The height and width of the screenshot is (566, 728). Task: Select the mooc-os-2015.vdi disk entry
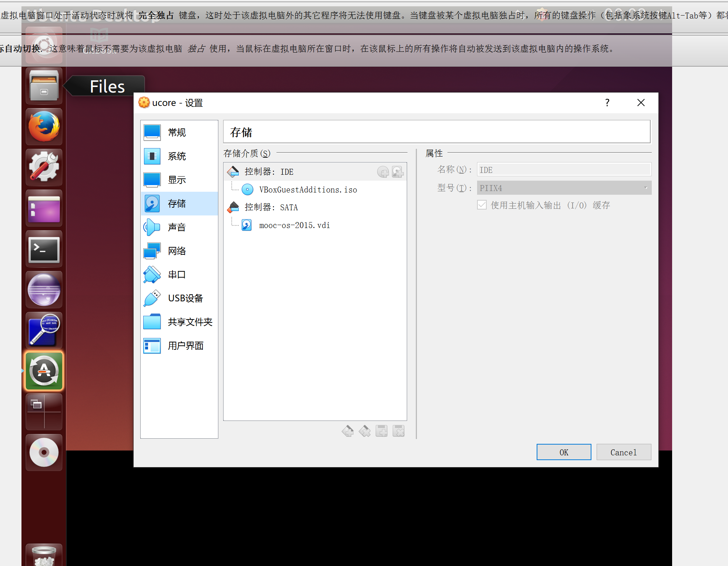point(294,225)
